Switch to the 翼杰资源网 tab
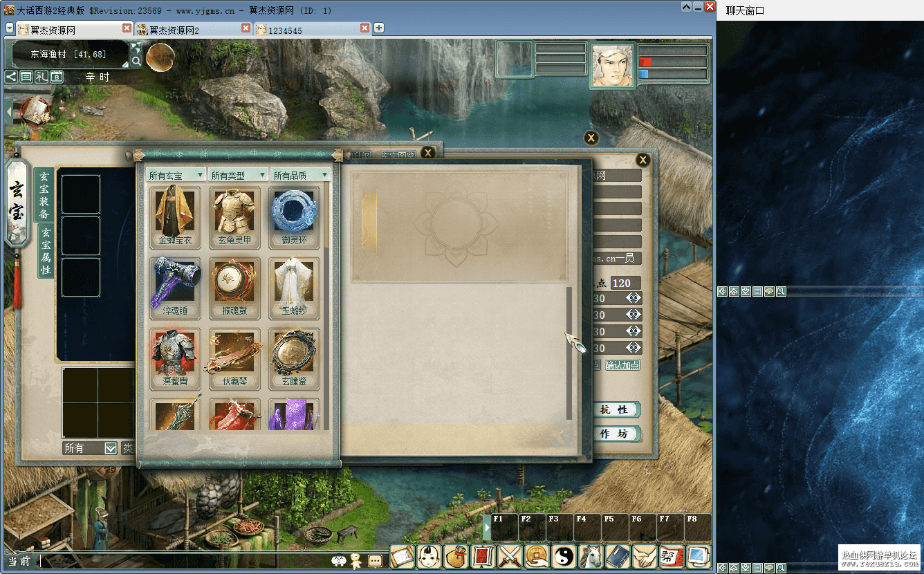The height and width of the screenshot is (574, 924). click(73, 30)
